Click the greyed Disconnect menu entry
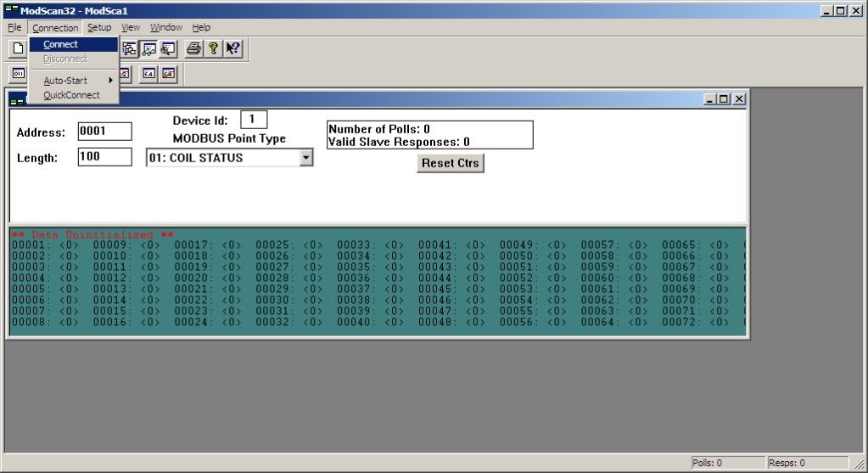 click(74, 59)
